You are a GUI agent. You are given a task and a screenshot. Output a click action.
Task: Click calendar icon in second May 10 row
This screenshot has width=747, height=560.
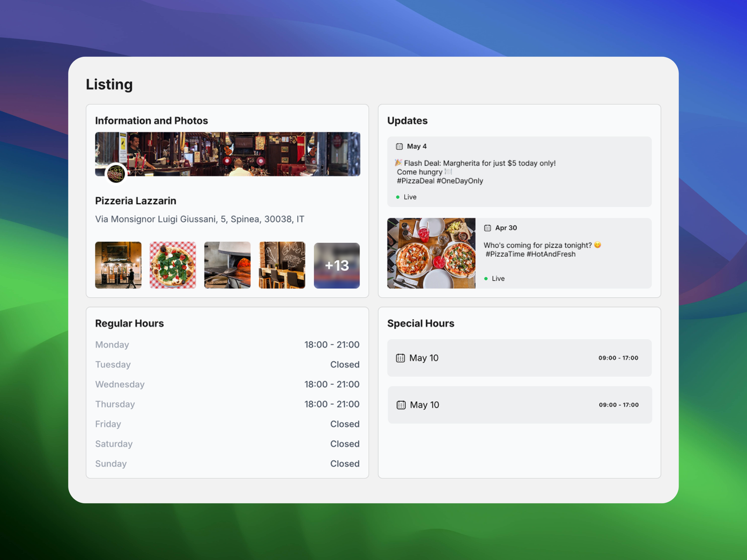(x=401, y=405)
